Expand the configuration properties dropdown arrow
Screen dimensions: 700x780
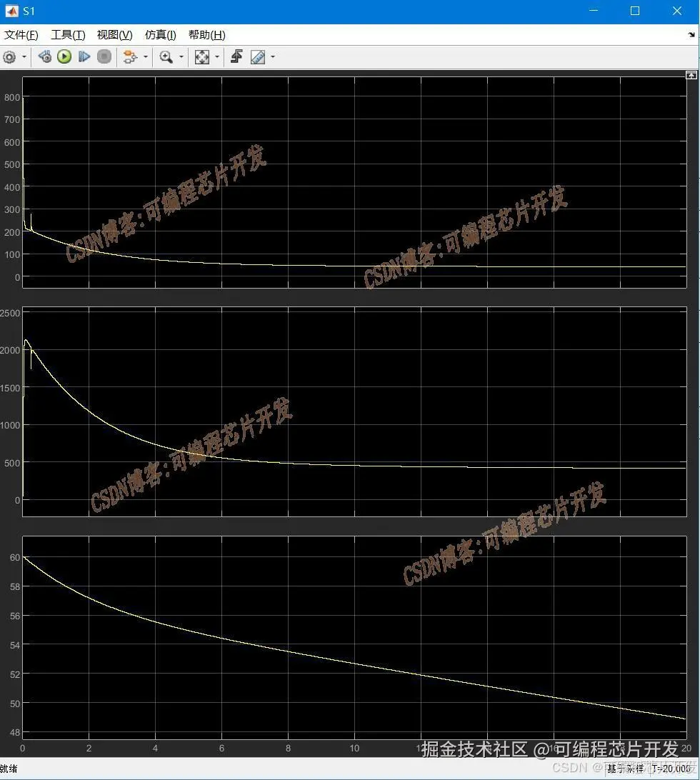click(x=24, y=57)
